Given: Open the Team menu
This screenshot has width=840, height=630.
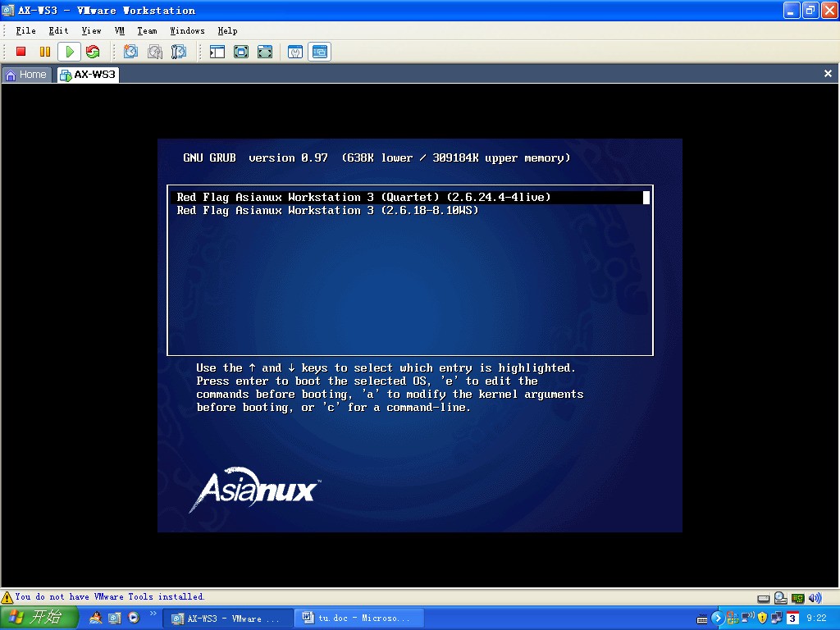Looking at the screenshot, I should click(x=147, y=30).
